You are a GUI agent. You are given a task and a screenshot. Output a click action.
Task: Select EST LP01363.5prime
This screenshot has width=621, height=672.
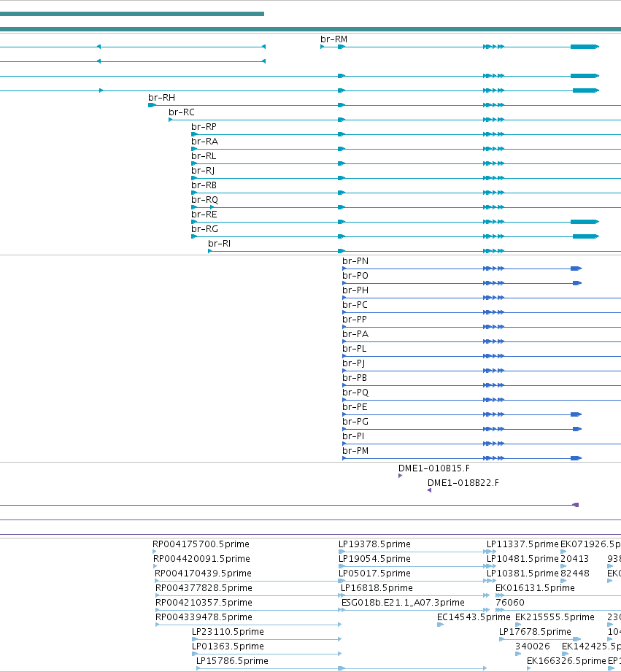tap(228, 646)
